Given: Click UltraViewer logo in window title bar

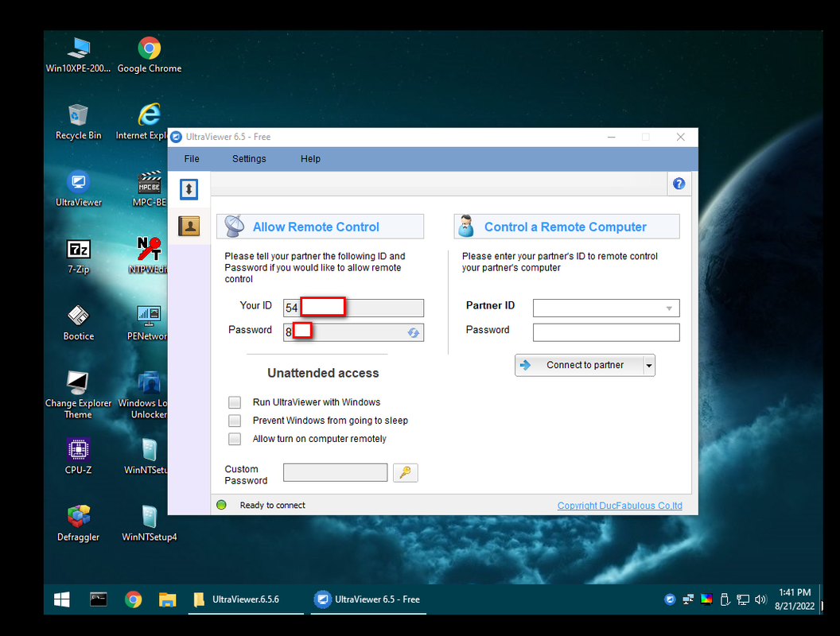Looking at the screenshot, I should 177,137.
